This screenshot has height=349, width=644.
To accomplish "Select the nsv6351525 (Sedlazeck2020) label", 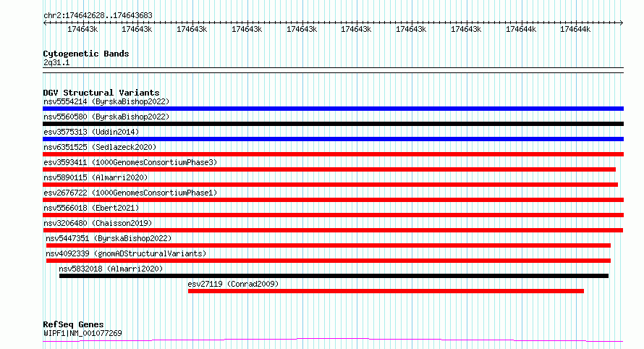I will (x=100, y=147).
